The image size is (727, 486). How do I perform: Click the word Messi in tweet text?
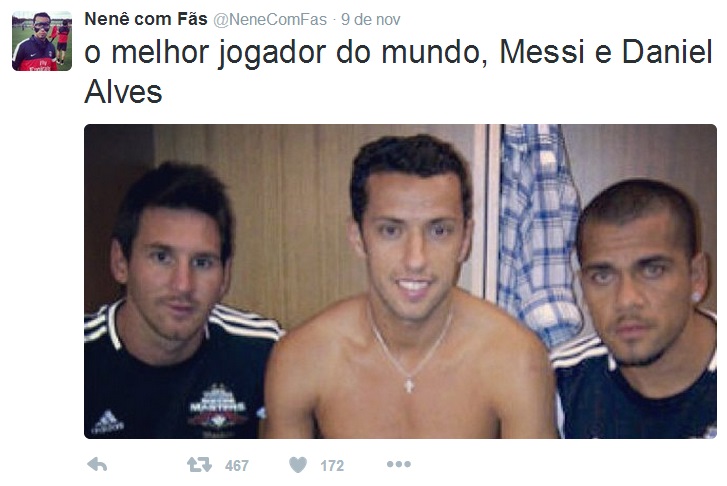pyautogui.click(x=542, y=51)
